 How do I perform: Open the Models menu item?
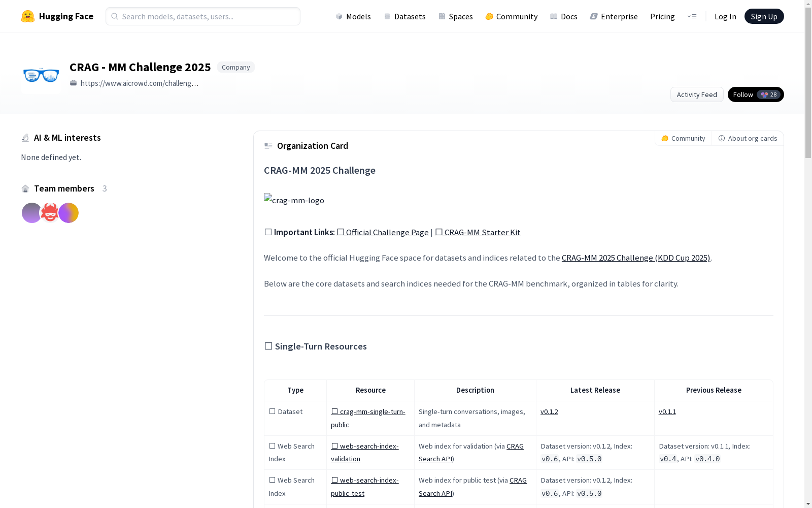pyautogui.click(x=353, y=16)
